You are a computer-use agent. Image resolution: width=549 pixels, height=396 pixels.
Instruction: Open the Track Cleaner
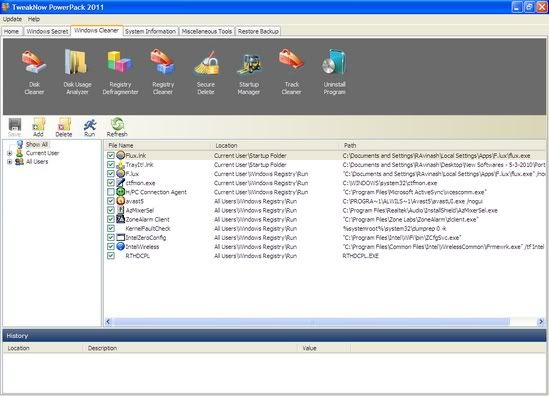(291, 72)
